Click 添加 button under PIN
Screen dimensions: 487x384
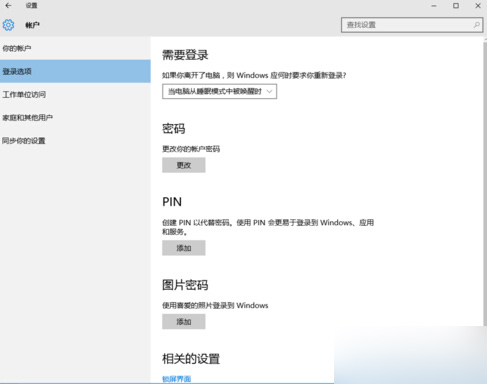click(x=184, y=248)
